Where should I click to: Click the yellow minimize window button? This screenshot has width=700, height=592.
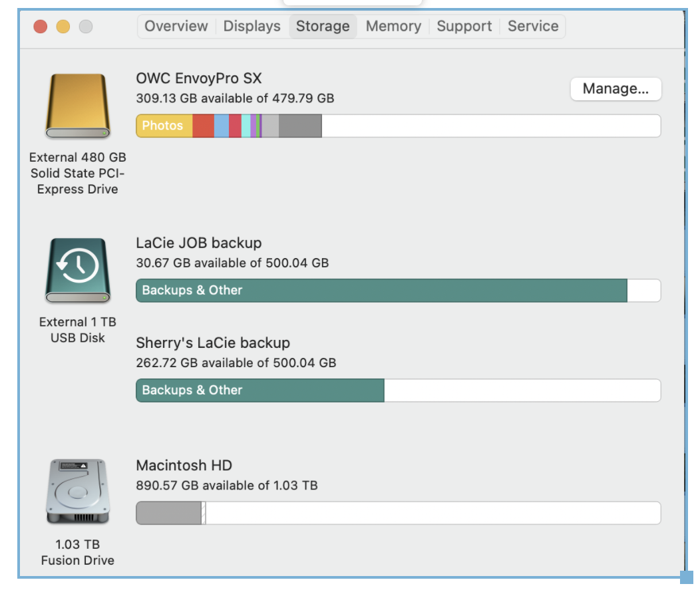coord(63,27)
